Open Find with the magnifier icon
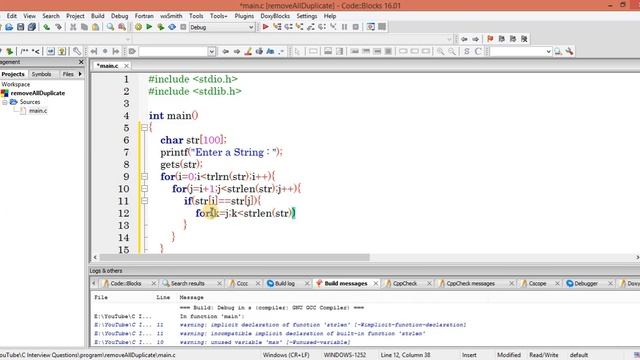This screenshot has width=640, height=360. [110, 27]
